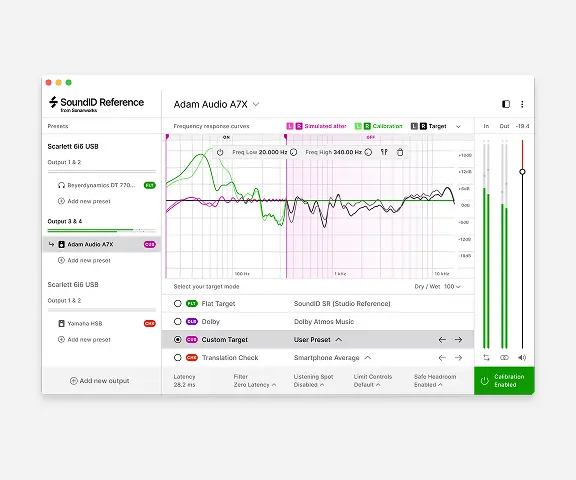Click the swap channels icon under In meter
576x480 pixels.
pyautogui.click(x=486, y=357)
